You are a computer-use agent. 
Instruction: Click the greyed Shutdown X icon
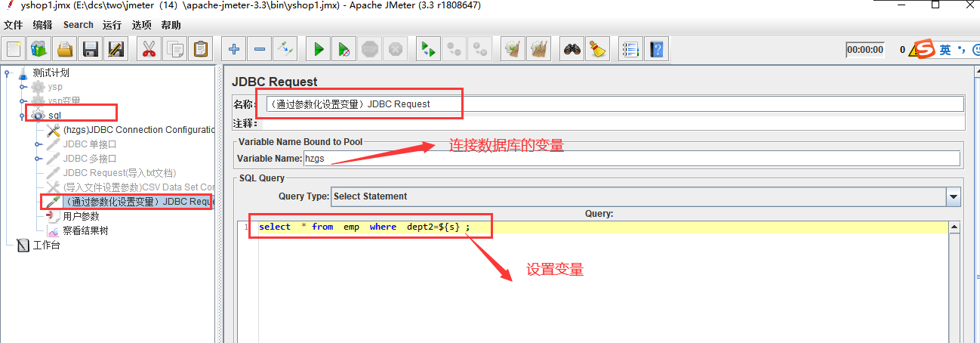pyautogui.click(x=396, y=50)
